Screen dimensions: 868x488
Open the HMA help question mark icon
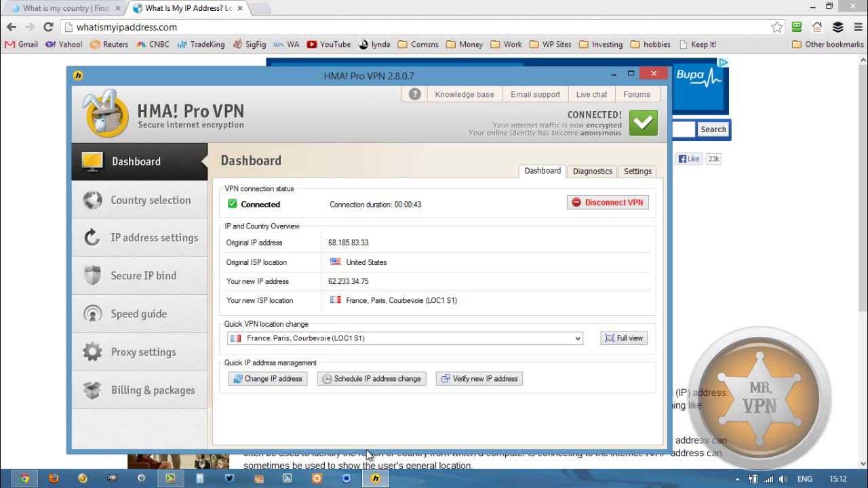[x=415, y=94]
